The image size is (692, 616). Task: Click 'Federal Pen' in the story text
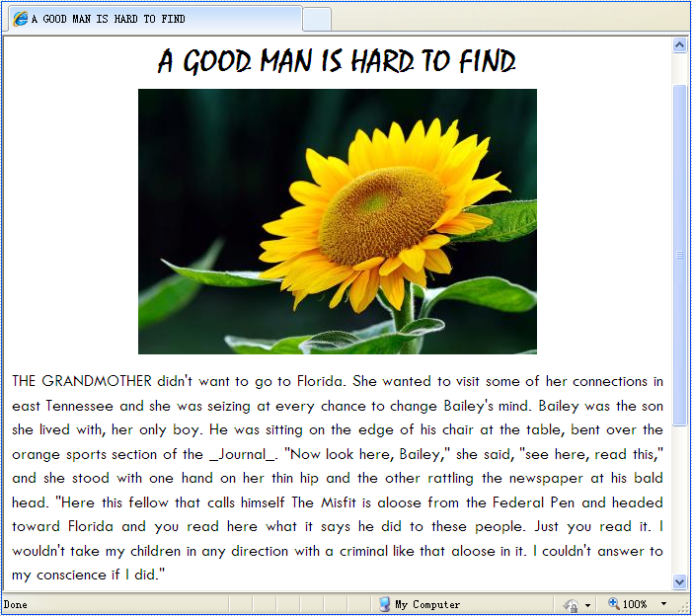pyautogui.click(x=533, y=502)
